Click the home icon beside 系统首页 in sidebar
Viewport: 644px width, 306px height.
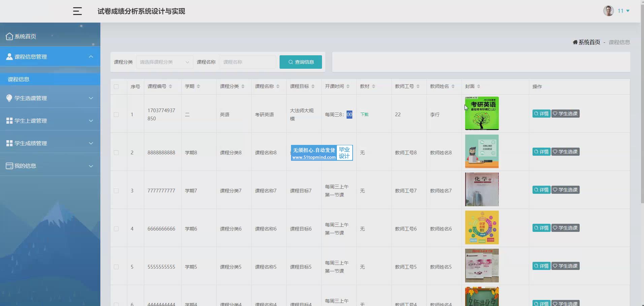coord(9,36)
